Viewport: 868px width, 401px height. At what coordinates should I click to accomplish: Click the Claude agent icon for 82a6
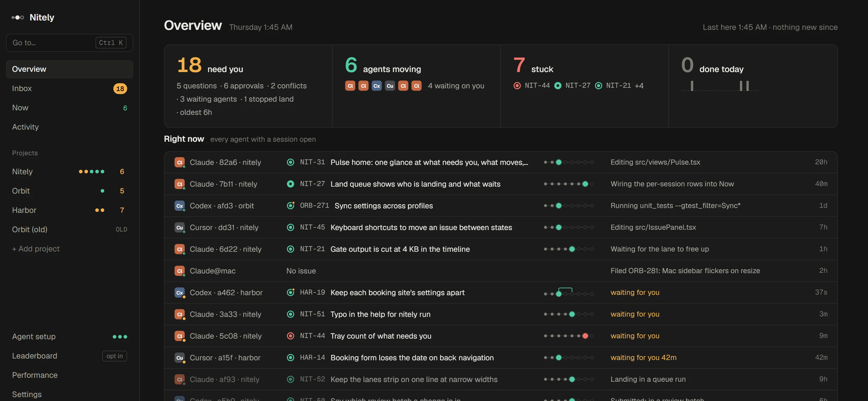click(180, 163)
